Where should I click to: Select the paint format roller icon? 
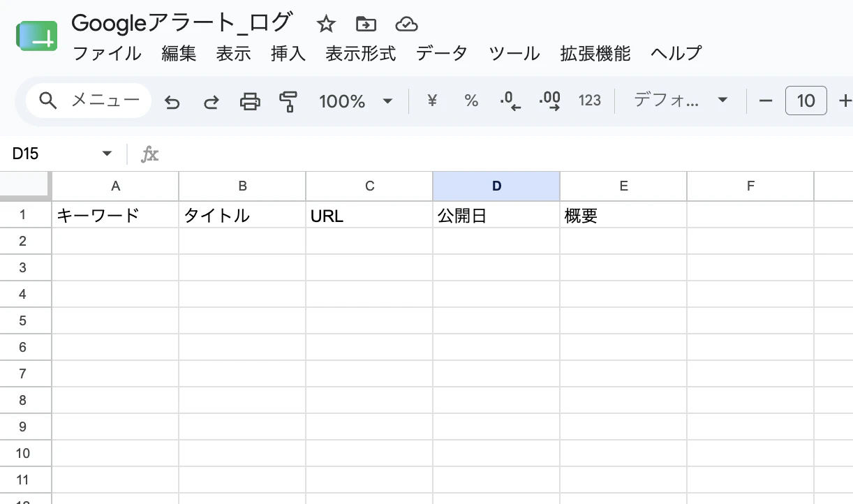click(288, 102)
